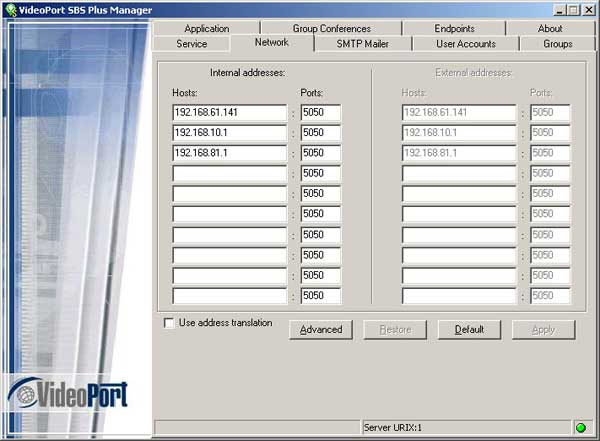
Task: Click the VideoPort logo in the side panel
Action: 68,394
